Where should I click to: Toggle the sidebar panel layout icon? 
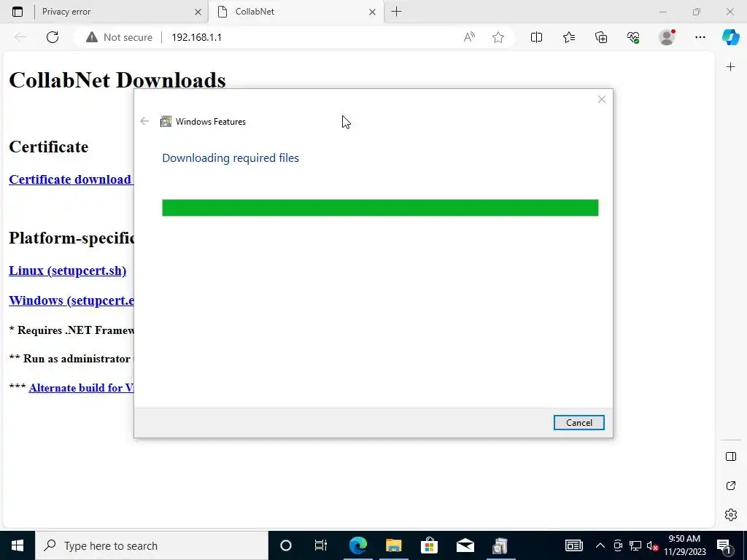click(x=730, y=456)
